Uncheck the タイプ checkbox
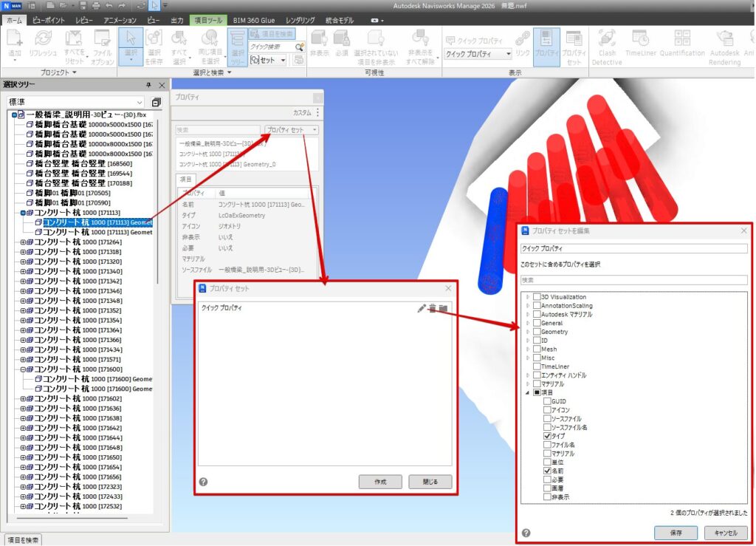The height and width of the screenshot is (546, 756). tap(547, 437)
